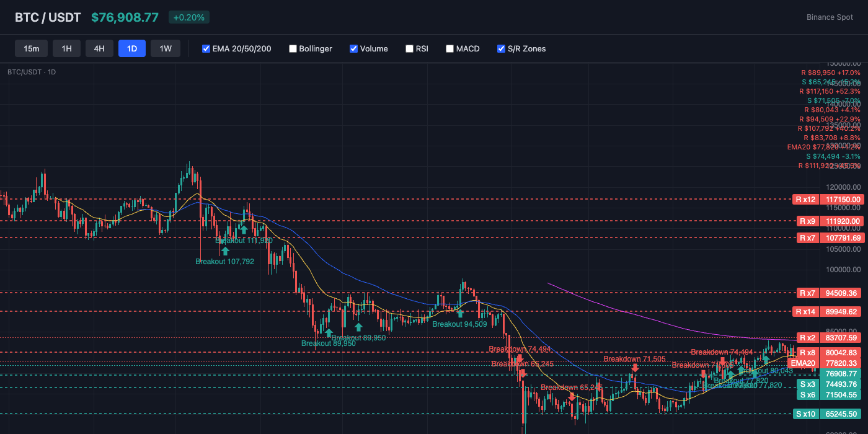This screenshot has width=868, height=434.
Task: Click the R x12 resistance tag
Action: [x=805, y=200]
